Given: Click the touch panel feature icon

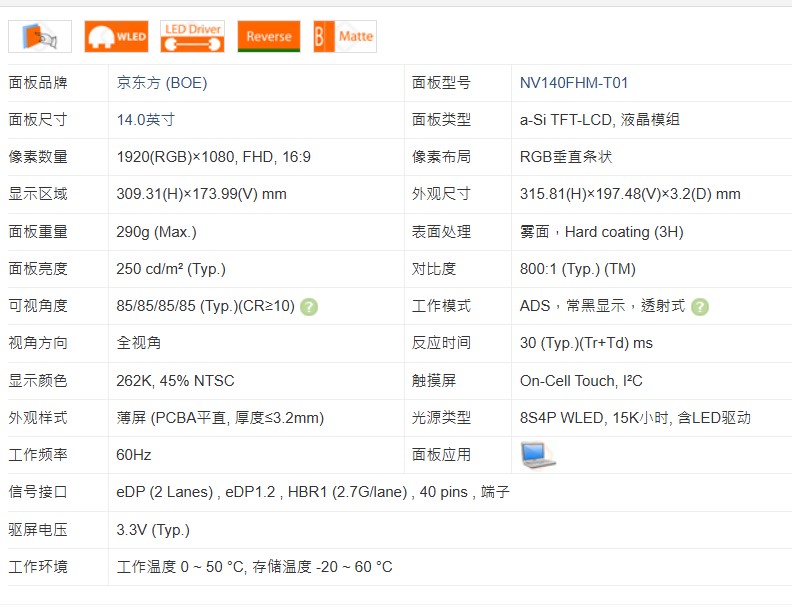Looking at the screenshot, I should 40,36.
